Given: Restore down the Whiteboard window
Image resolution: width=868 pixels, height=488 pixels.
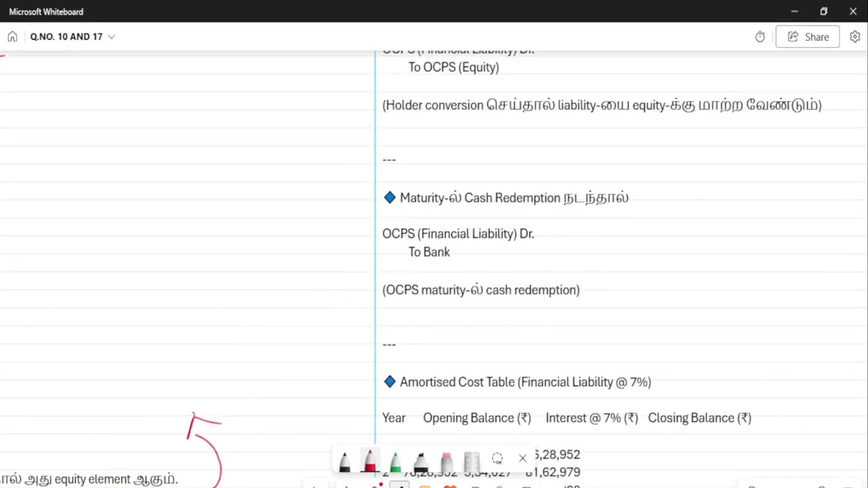Looking at the screenshot, I should click(823, 12).
